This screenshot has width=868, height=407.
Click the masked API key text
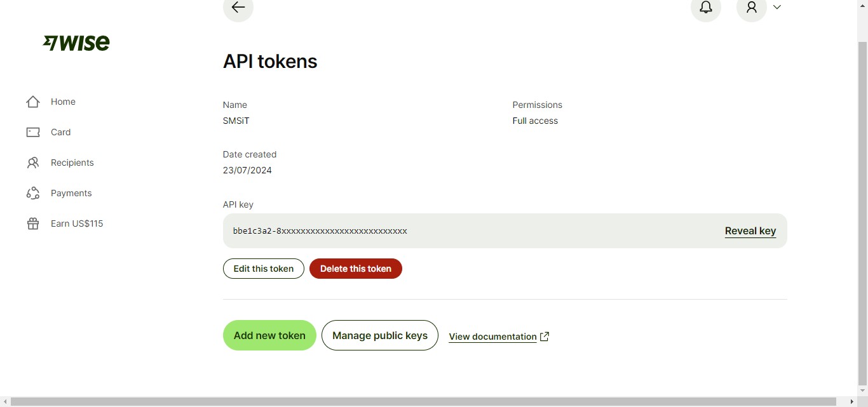click(320, 231)
